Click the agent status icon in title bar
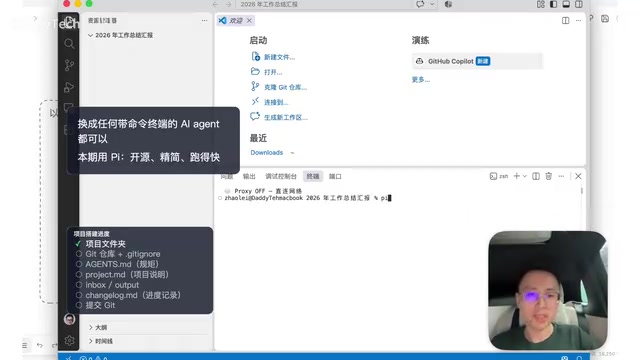This screenshot has width=640, height=360. pyautogui.click(x=448, y=4)
